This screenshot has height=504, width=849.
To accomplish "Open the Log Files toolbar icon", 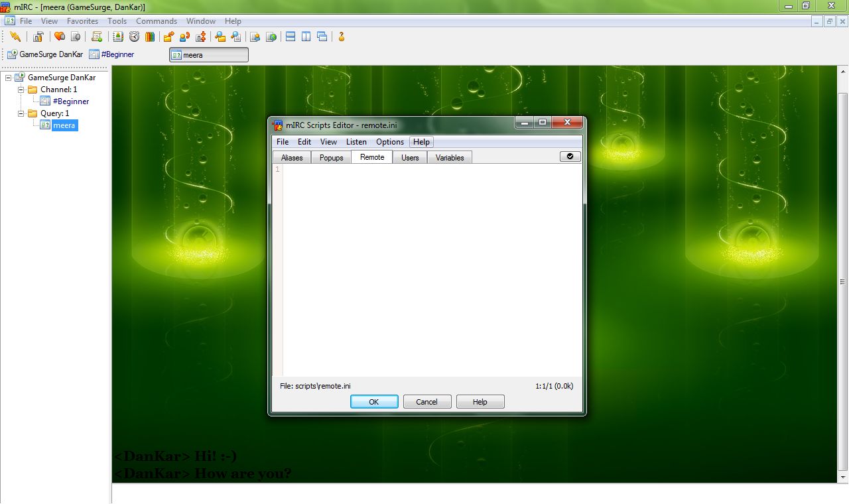I will coord(235,36).
